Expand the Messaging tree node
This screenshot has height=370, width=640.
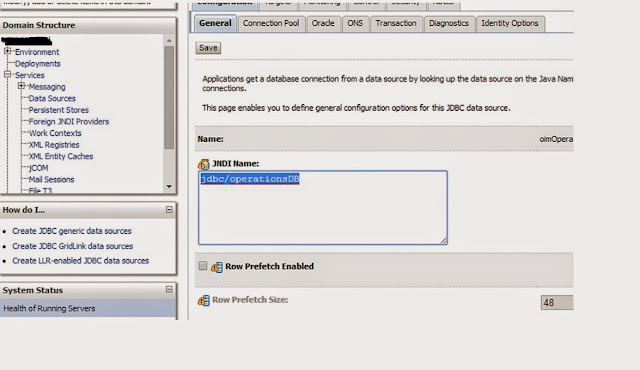(x=21, y=86)
